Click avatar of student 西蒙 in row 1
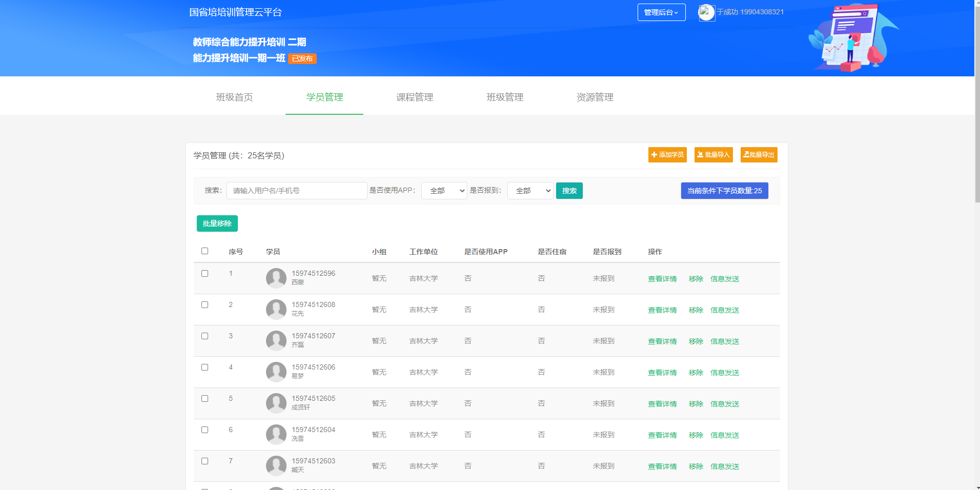The width and height of the screenshot is (980, 490). pyautogui.click(x=276, y=278)
